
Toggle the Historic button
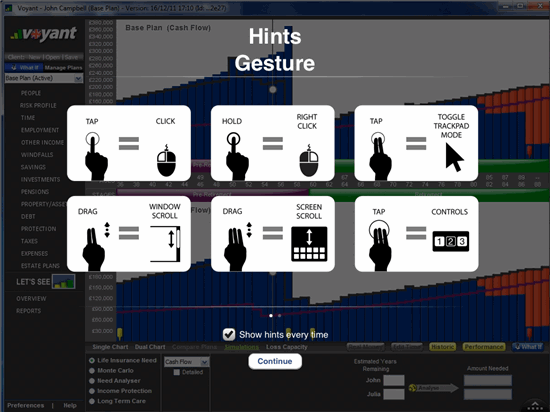443,347
